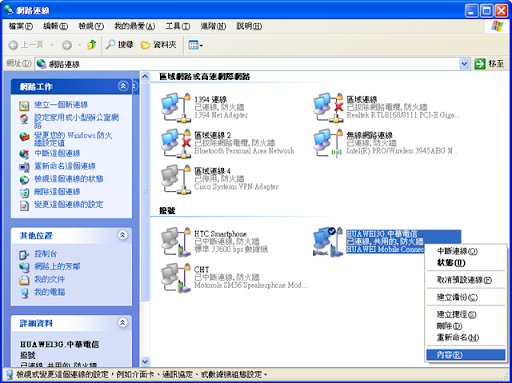512x383 pixels.
Task: Select the 區域連線 Realtek adapter icon
Action: pos(328,107)
